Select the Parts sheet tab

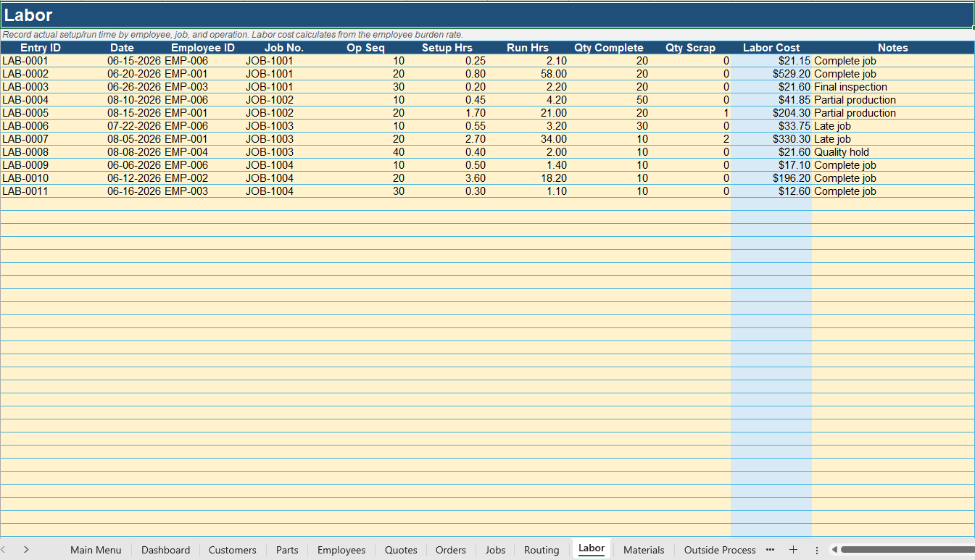287,550
